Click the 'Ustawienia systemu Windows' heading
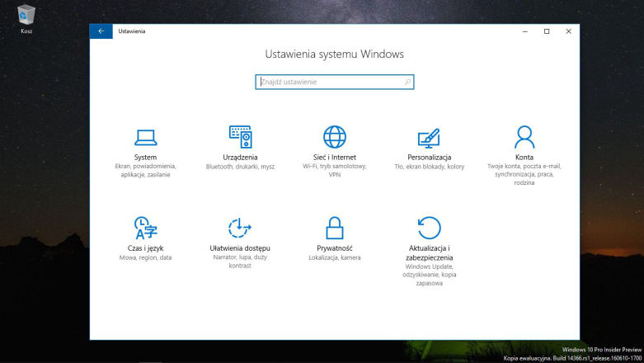The image size is (644, 363). tap(334, 54)
